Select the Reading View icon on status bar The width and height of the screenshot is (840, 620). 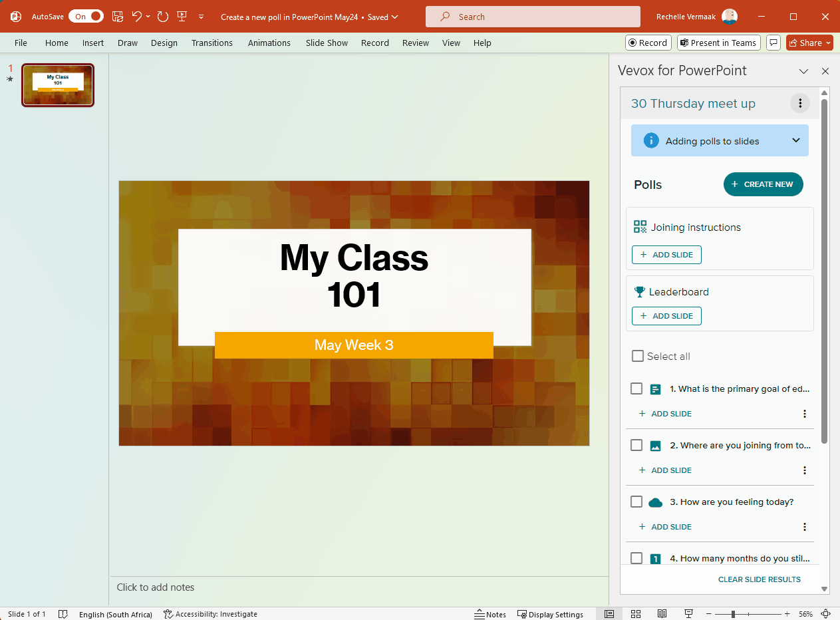662,613
